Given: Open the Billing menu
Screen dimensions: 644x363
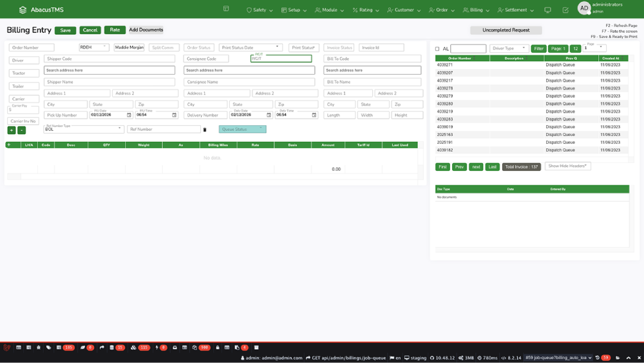Looking at the screenshot, I should click(476, 10).
